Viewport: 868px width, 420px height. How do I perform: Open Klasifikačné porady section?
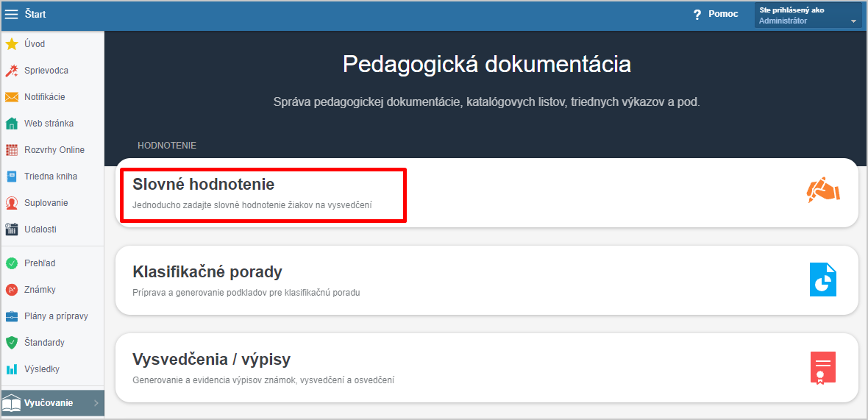(486, 280)
